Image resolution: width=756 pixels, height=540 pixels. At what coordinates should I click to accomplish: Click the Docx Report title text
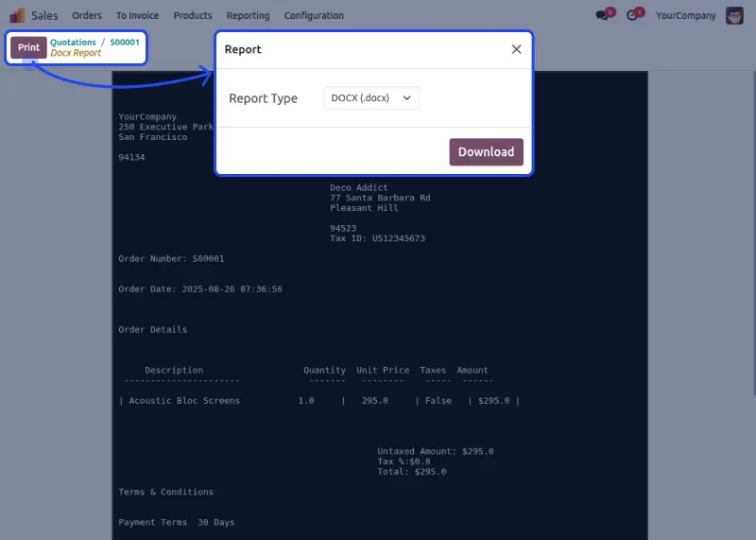click(76, 53)
